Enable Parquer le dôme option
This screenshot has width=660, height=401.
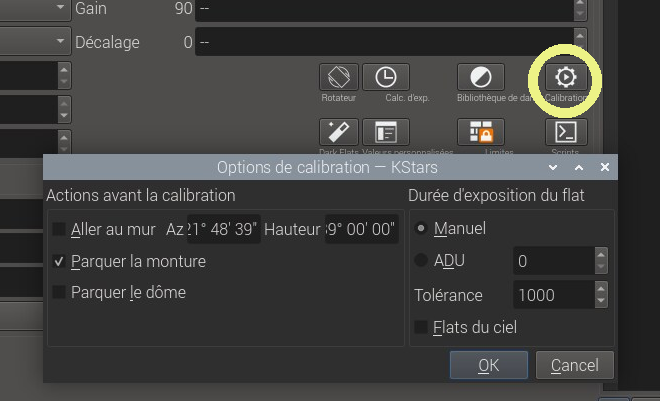(60, 292)
